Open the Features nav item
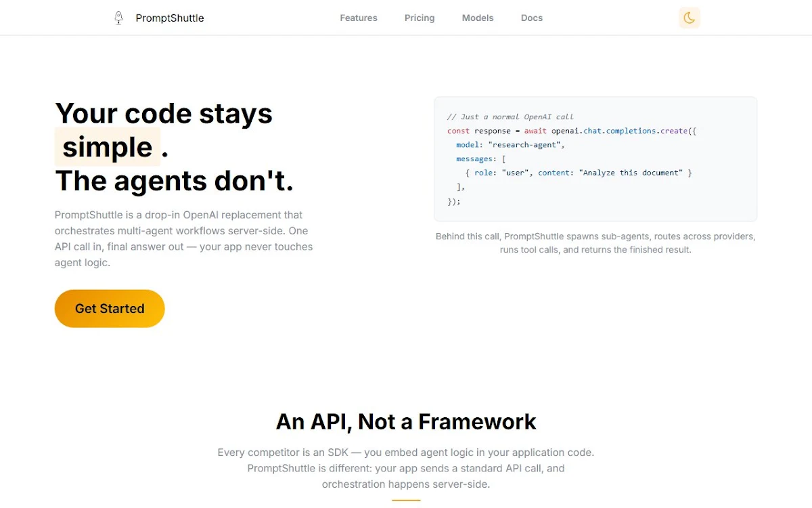Screen dimensions: 812x508 pyautogui.click(x=359, y=18)
